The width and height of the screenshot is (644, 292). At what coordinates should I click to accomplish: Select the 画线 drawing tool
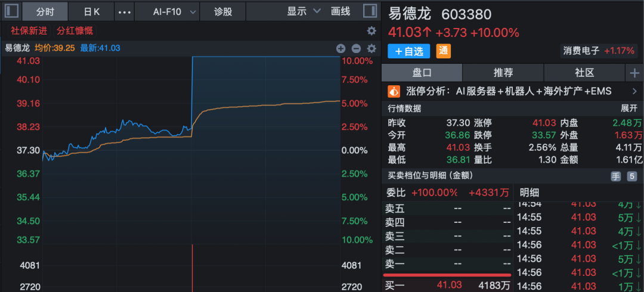click(340, 11)
